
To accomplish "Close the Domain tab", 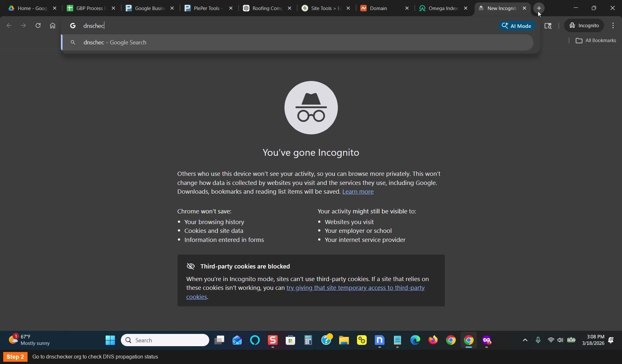I will [407, 8].
